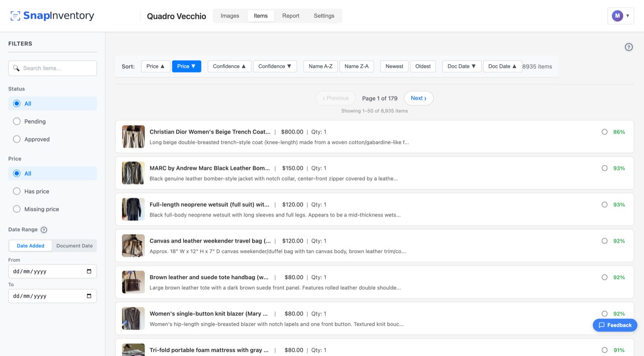
Task: Click the To date input field
Action: pyautogui.click(x=52, y=296)
